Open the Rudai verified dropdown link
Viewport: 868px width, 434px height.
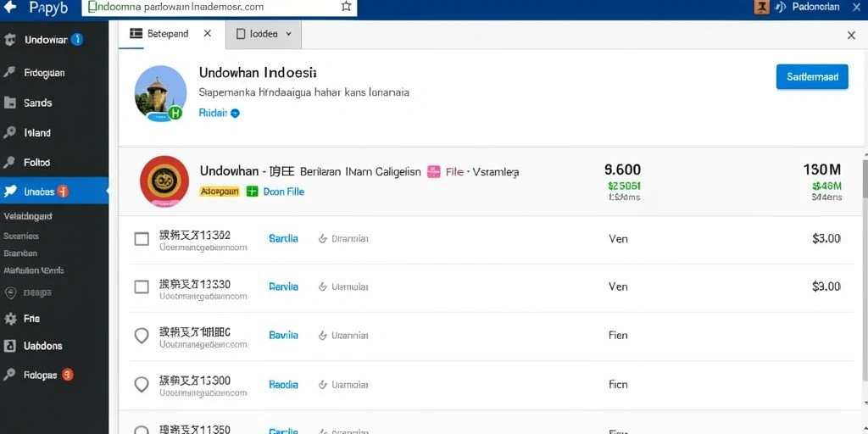[x=219, y=113]
